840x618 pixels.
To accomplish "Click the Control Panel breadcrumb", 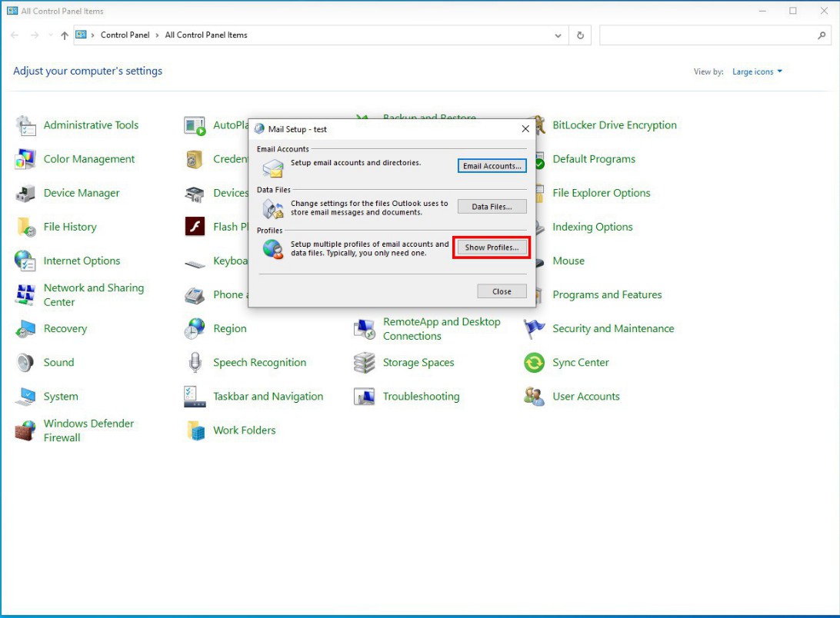I will (x=125, y=35).
